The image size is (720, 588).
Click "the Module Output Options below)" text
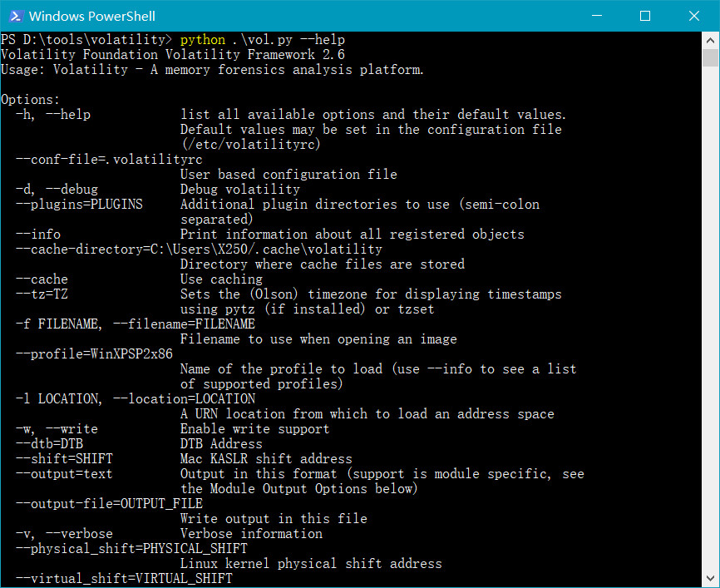(299, 489)
